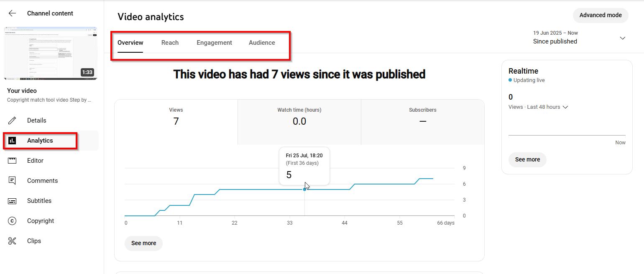The height and width of the screenshot is (274, 644).
Task: Click the back arrow to Channel content
Action: click(x=12, y=13)
